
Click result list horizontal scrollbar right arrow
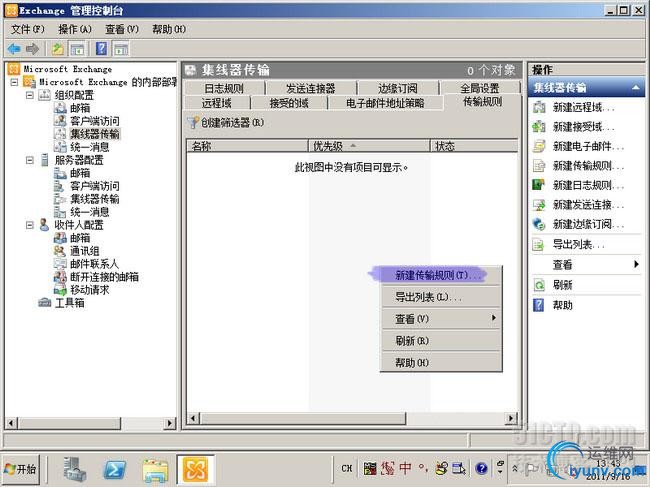click(x=512, y=418)
